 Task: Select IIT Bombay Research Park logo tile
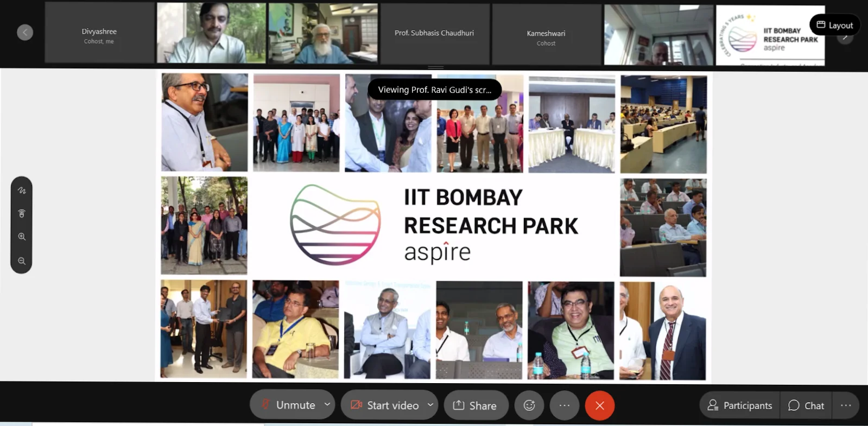click(x=770, y=36)
